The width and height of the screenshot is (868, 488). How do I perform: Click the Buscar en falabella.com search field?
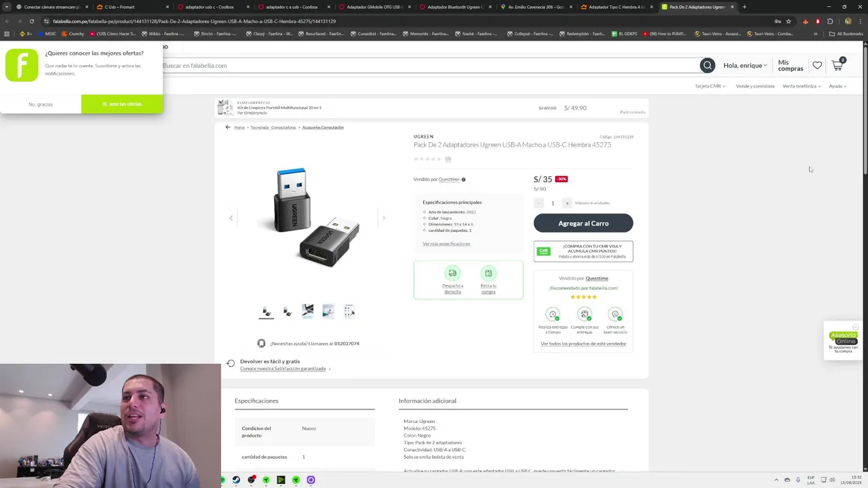(x=430, y=66)
